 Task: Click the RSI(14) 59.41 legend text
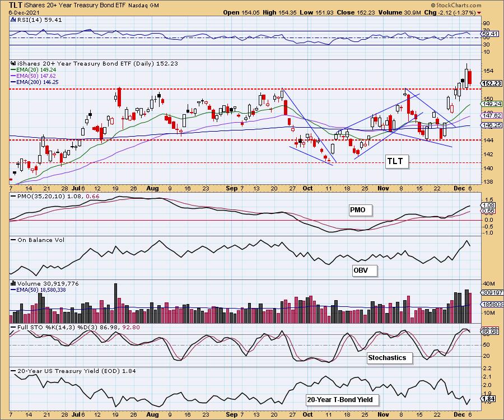tap(39, 20)
